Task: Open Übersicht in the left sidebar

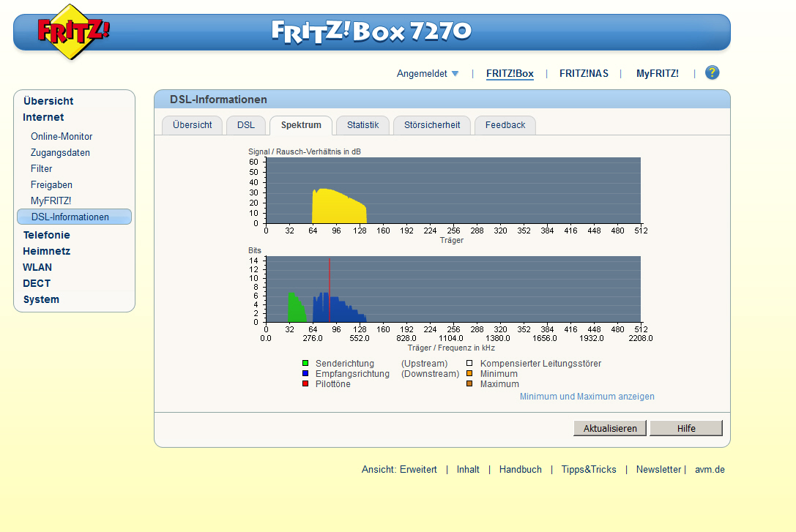Action: [48, 101]
